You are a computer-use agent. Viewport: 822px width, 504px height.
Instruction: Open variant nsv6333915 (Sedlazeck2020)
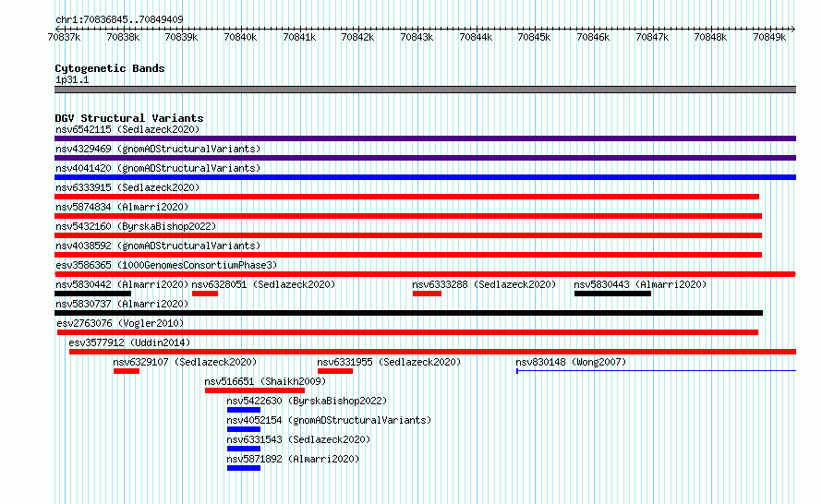(x=127, y=187)
